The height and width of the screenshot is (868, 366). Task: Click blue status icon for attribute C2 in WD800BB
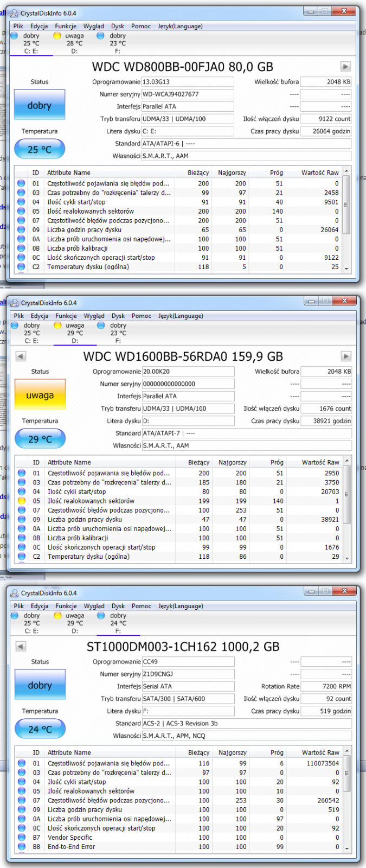pos(21,267)
